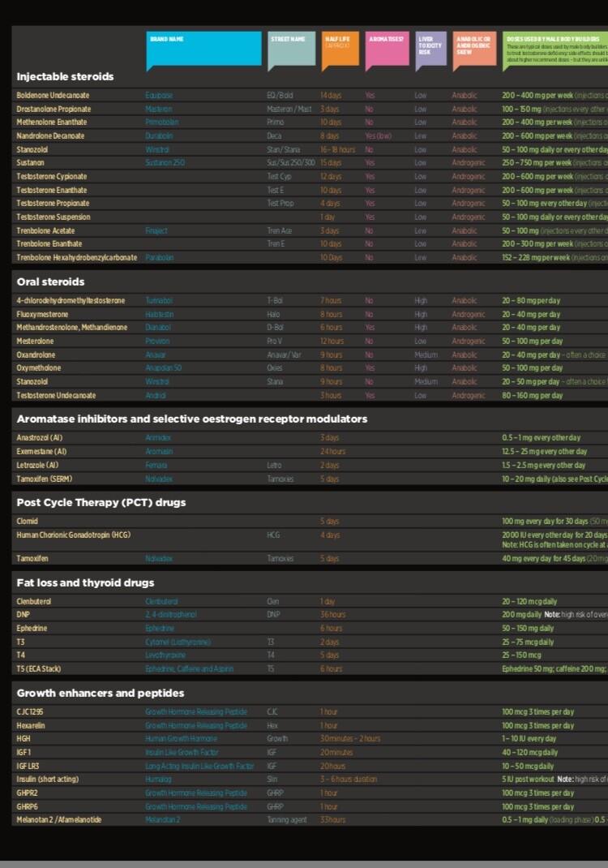The height and width of the screenshot is (868, 608).
Task: Click the Fat loss and thyroid drugs heading
Action: pos(85,583)
